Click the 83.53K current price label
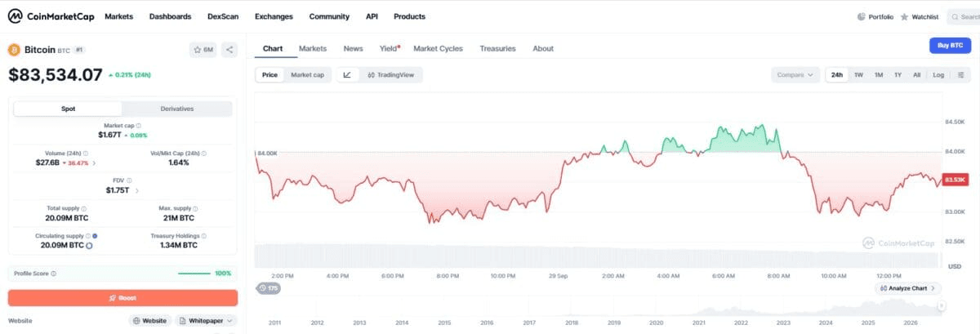Screen dimensions: 980x334 pos(955,179)
